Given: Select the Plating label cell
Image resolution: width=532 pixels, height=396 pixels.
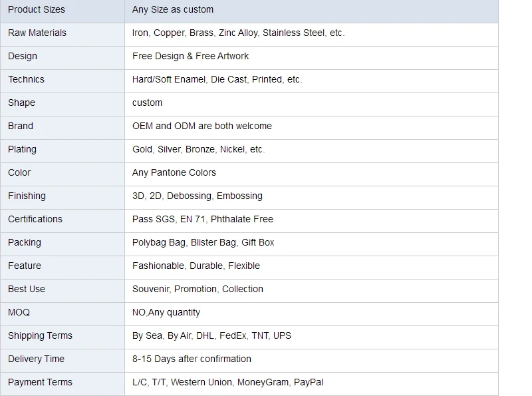Looking at the screenshot, I should coord(63,151).
